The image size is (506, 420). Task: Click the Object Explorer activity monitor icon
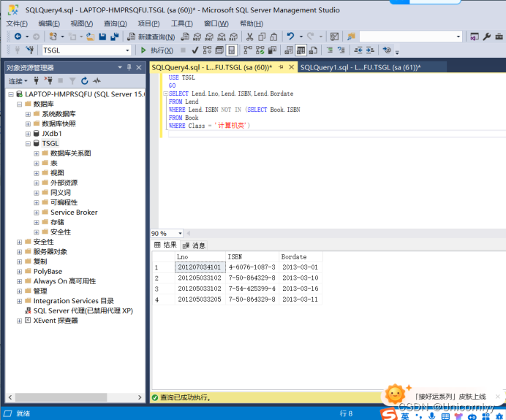click(97, 81)
